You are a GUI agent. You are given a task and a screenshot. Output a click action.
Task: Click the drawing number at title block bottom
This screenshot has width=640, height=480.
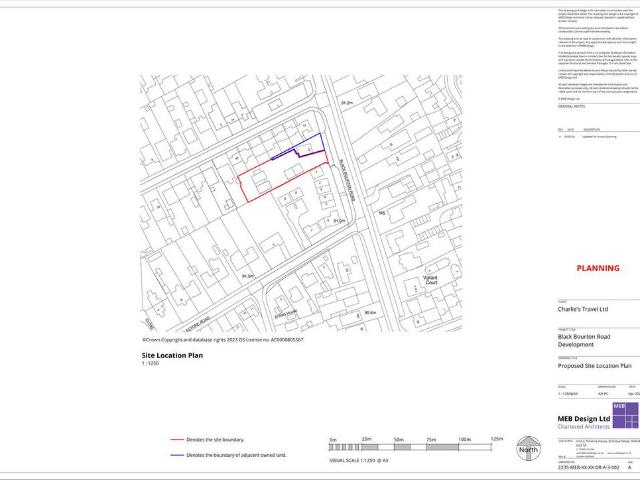pos(588,467)
